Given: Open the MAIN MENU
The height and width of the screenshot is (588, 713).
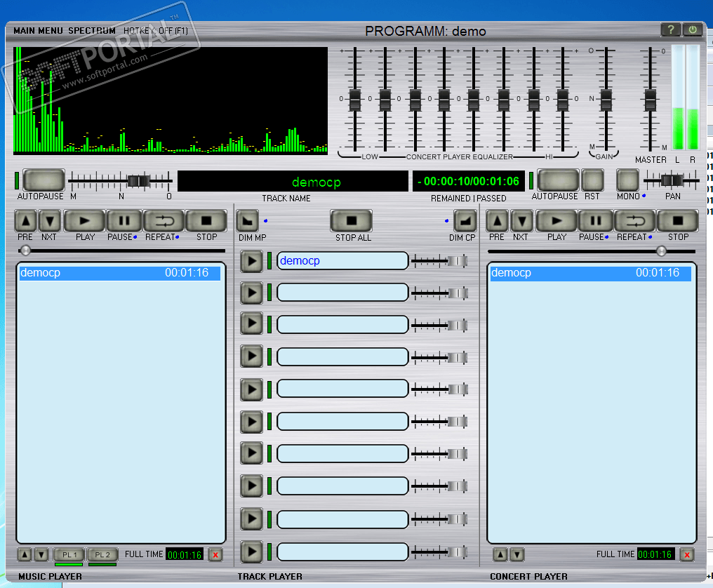Looking at the screenshot, I should [38, 30].
